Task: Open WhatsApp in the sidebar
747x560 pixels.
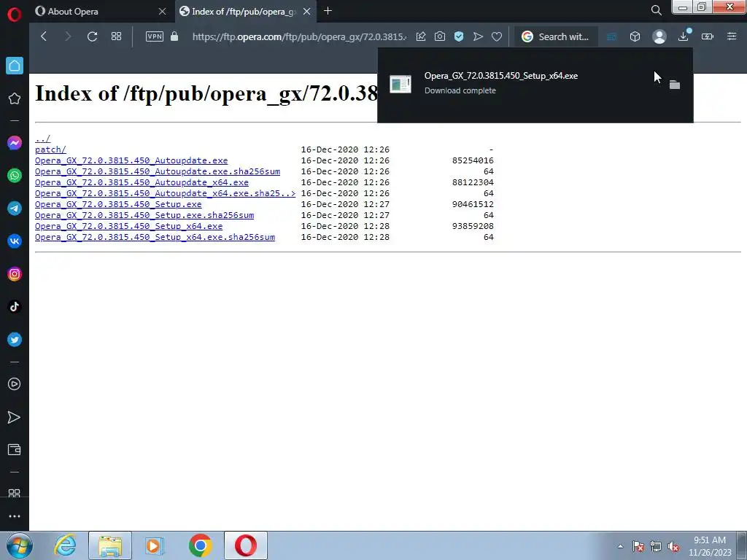Action: 15,176
